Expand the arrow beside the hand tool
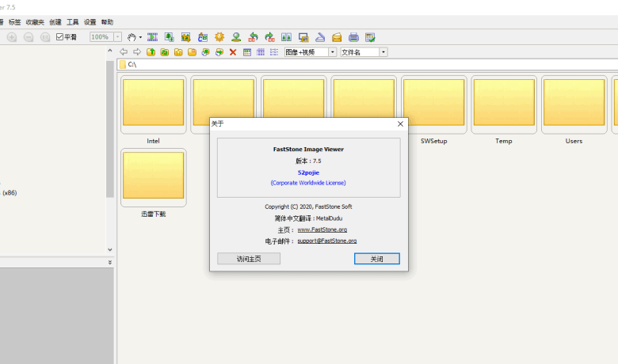 (140, 37)
